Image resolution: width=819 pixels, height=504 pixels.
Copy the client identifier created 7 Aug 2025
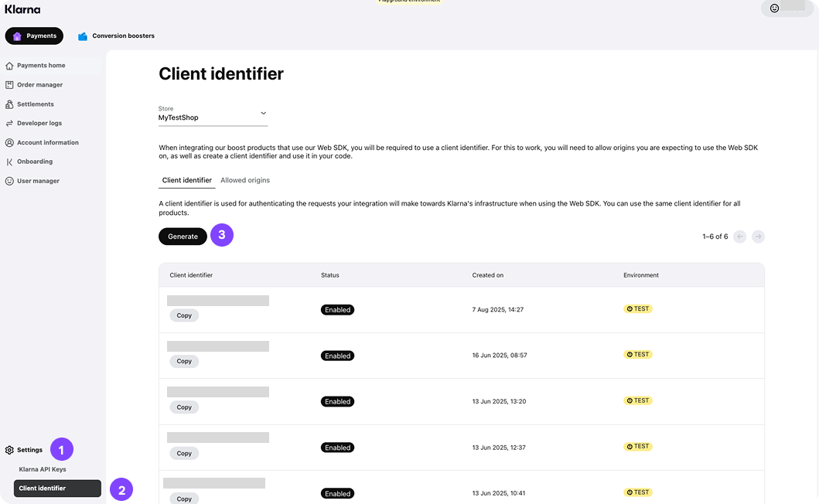point(184,315)
